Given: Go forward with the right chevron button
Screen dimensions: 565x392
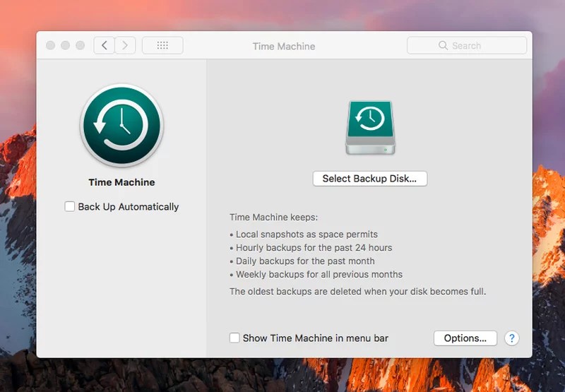Looking at the screenshot, I should [x=125, y=45].
